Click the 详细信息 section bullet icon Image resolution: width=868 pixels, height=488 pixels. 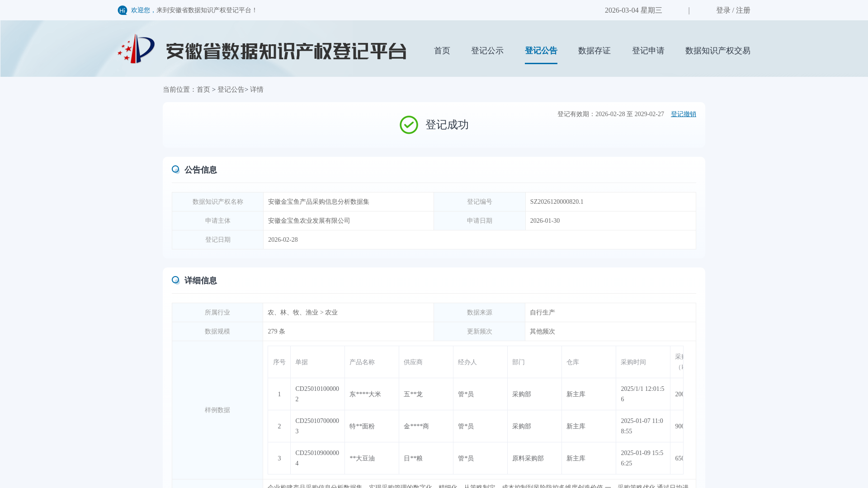(175, 280)
